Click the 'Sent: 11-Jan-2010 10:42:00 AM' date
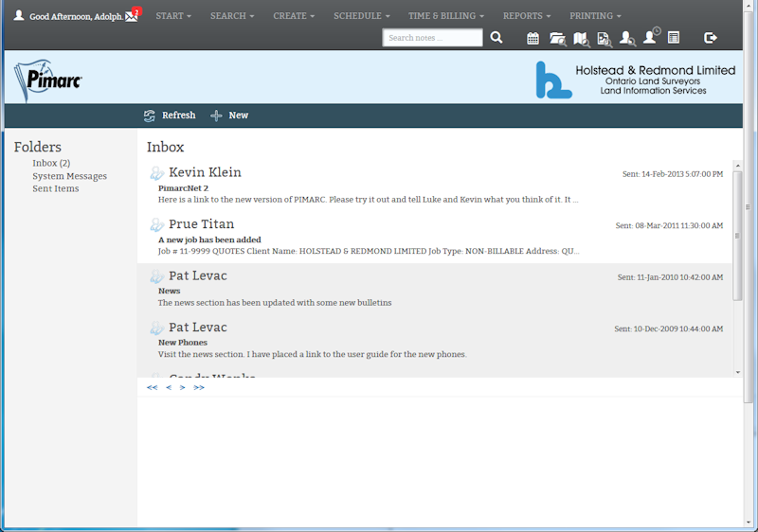 [x=670, y=277]
